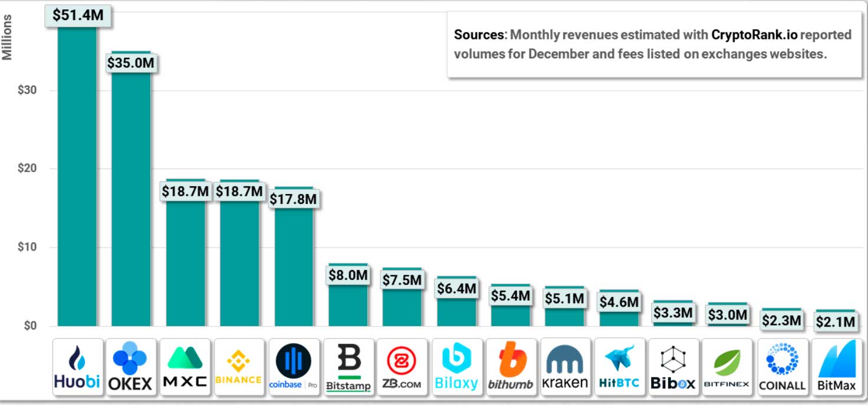This screenshot has width=868, height=405.
Task: Click the $3.3M value label
Action: click(x=673, y=312)
